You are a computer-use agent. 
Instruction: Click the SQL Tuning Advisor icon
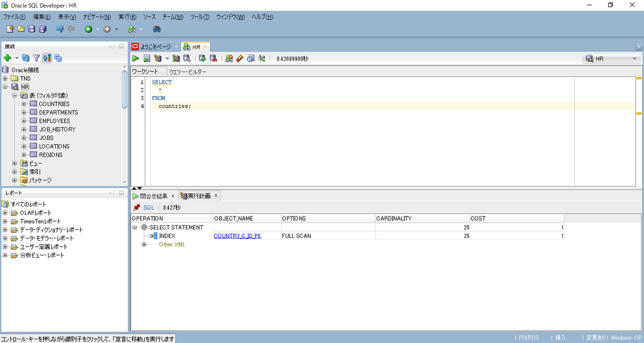[x=187, y=58]
